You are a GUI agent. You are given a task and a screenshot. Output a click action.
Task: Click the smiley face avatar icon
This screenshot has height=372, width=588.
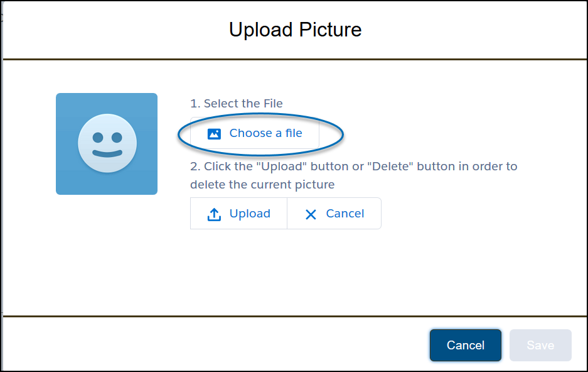(107, 144)
